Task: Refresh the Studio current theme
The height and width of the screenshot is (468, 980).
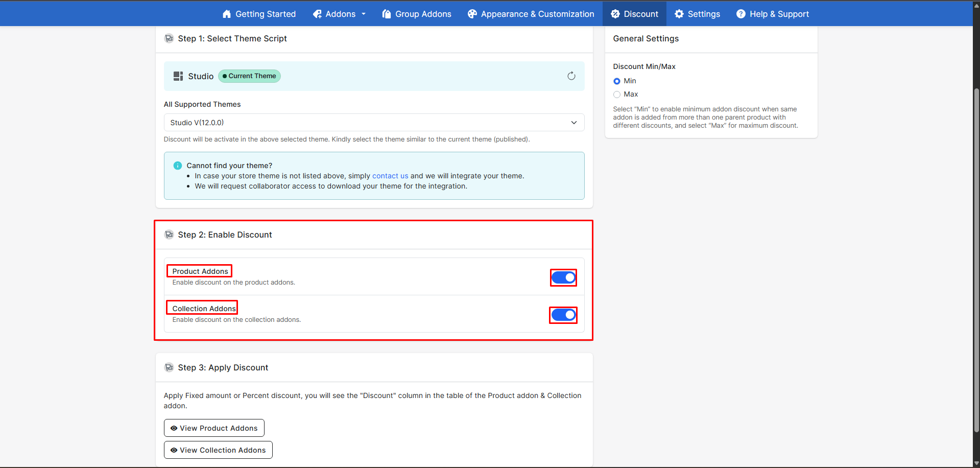Action: [x=571, y=76]
